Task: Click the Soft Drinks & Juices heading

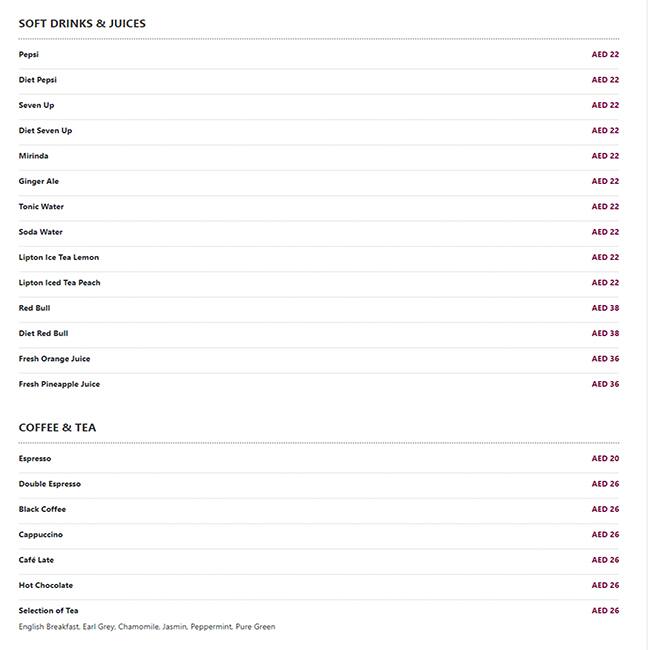Action: pos(82,24)
